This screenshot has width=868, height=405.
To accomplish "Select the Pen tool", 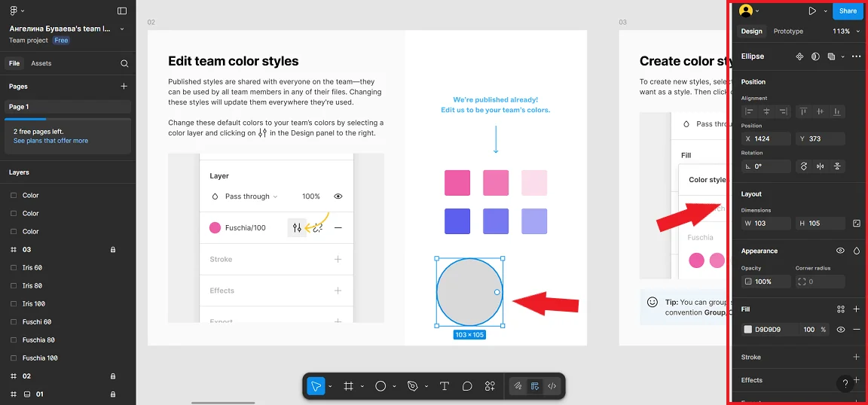I will tap(412, 386).
